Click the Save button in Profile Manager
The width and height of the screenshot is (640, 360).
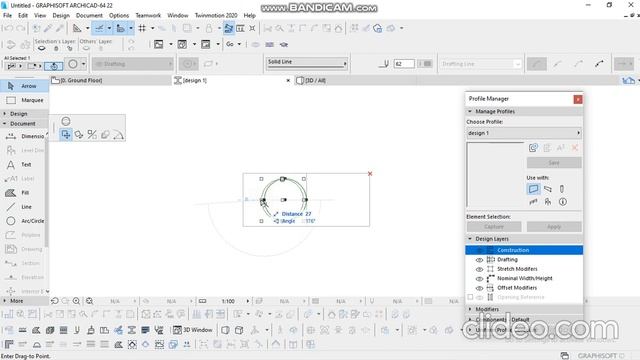pos(554,163)
